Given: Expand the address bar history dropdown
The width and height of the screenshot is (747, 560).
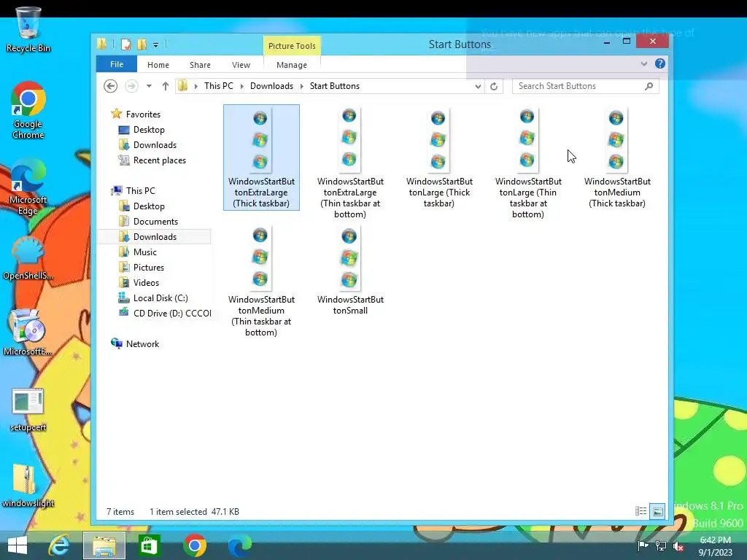Looking at the screenshot, I should pos(478,86).
